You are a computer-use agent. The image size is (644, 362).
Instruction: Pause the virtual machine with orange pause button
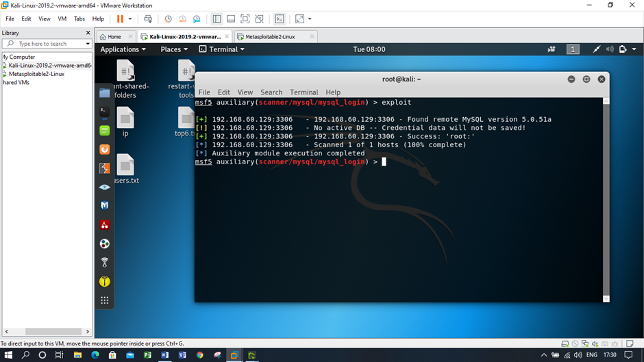point(120,19)
